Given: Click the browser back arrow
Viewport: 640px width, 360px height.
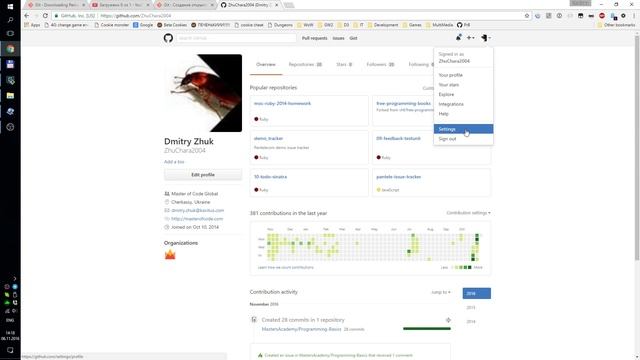Looking at the screenshot, I should (x=27, y=16).
